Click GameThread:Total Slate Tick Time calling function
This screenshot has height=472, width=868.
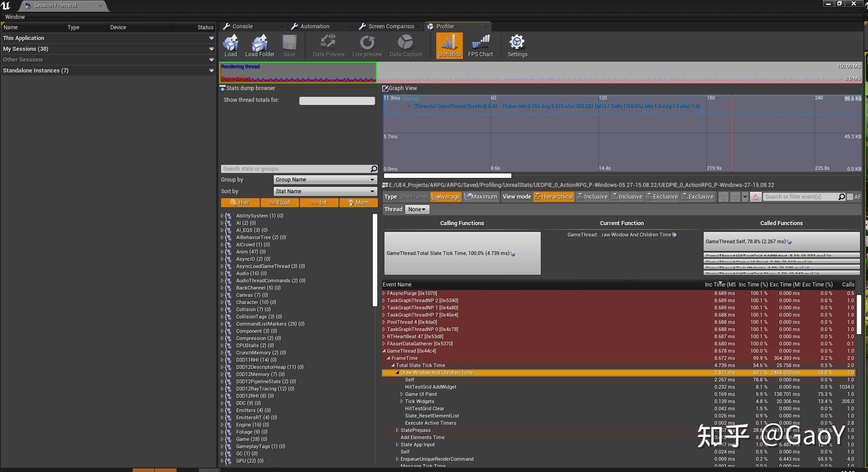tap(462, 253)
